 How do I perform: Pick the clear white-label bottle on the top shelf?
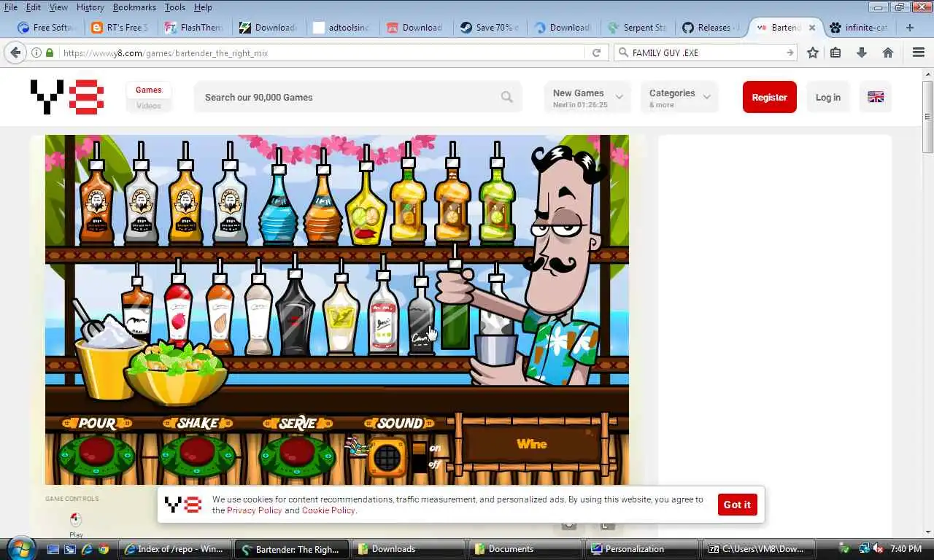tap(230, 193)
